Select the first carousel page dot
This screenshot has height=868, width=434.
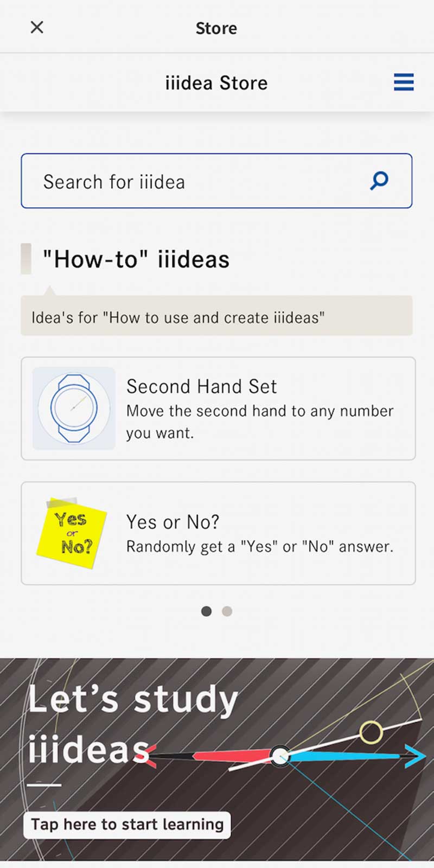pos(206,611)
